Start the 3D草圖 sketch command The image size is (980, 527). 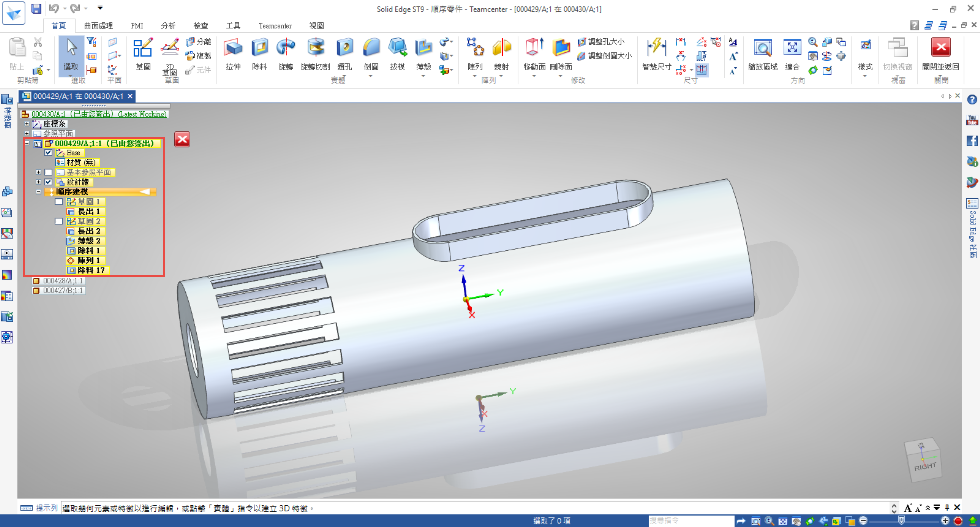(170, 56)
